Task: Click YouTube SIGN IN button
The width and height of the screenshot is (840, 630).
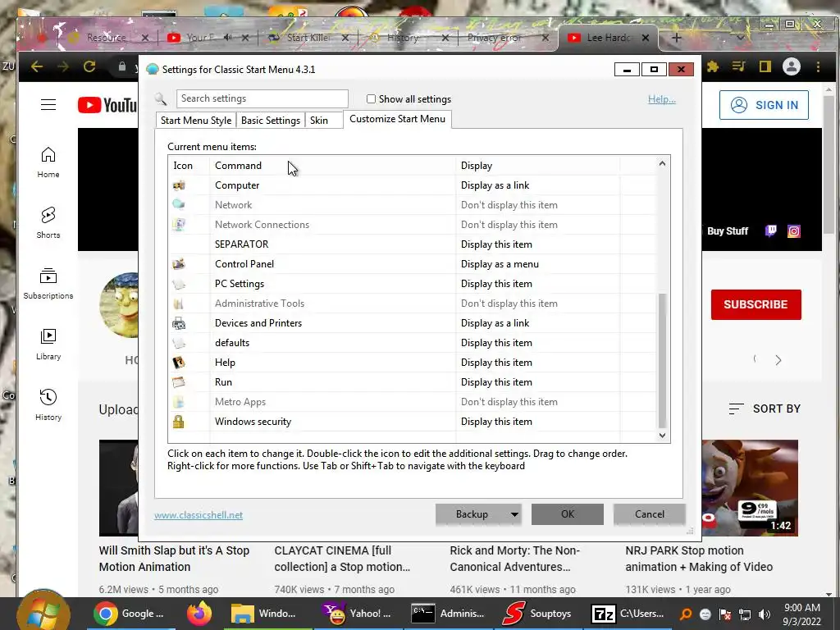Action: (764, 105)
